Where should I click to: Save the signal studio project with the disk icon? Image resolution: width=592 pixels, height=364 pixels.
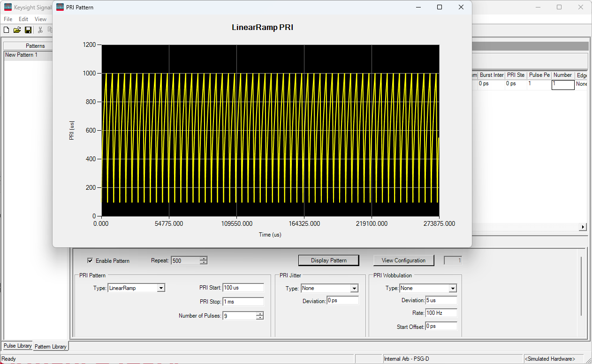coord(28,30)
